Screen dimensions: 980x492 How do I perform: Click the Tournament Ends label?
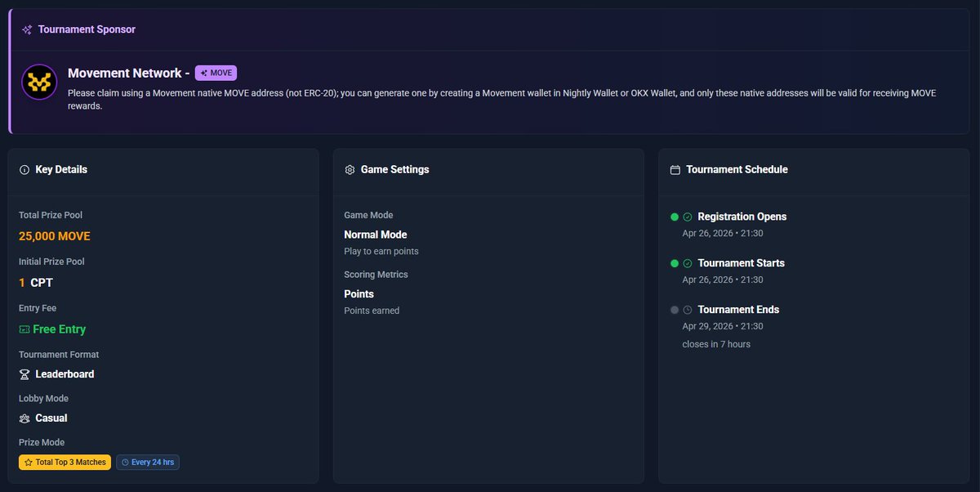point(739,310)
